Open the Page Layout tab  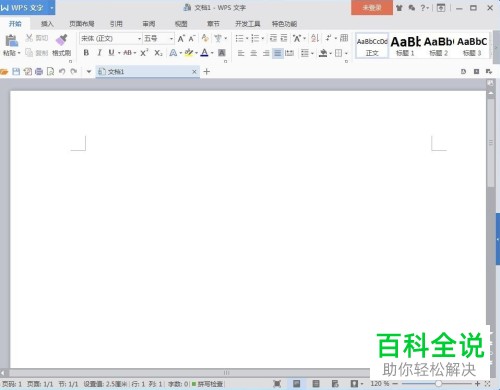pos(82,24)
